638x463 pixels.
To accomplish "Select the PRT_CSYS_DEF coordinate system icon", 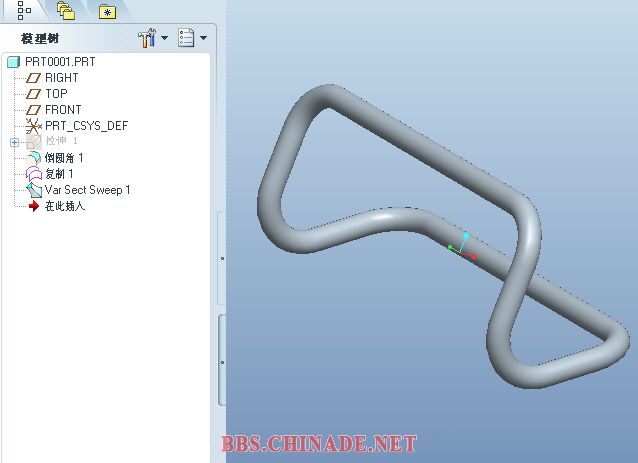I will click(33, 126).
